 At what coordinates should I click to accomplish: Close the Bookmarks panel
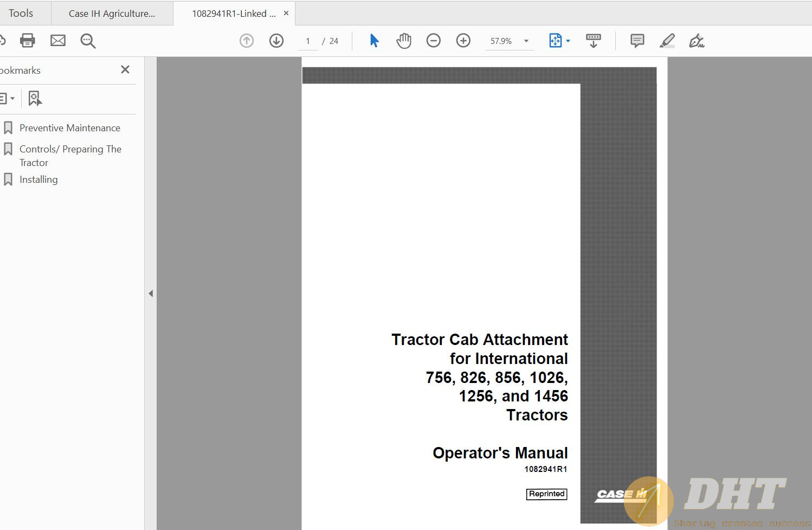tap(125, 69)
